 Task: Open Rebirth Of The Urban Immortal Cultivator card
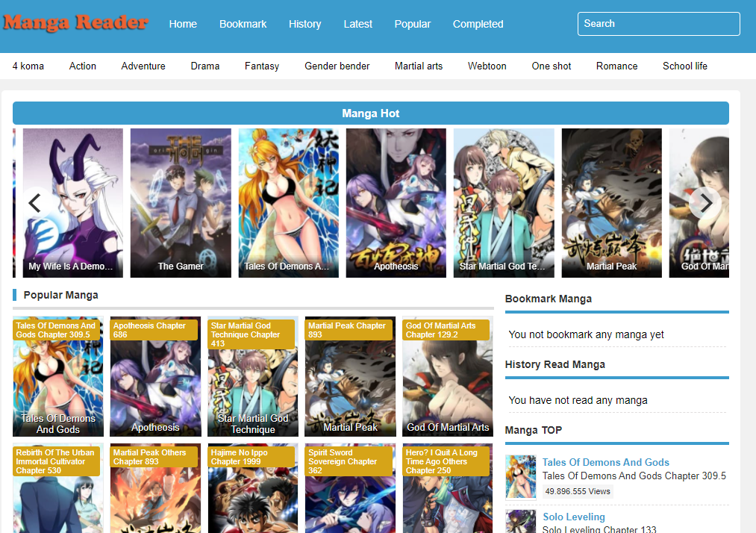(x=58, y=488)
